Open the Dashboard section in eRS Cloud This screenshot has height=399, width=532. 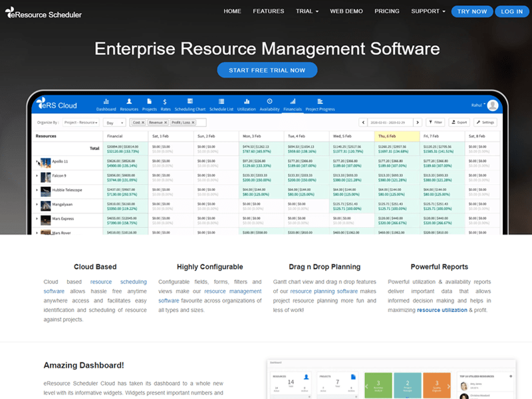click(x=106, y=105)
